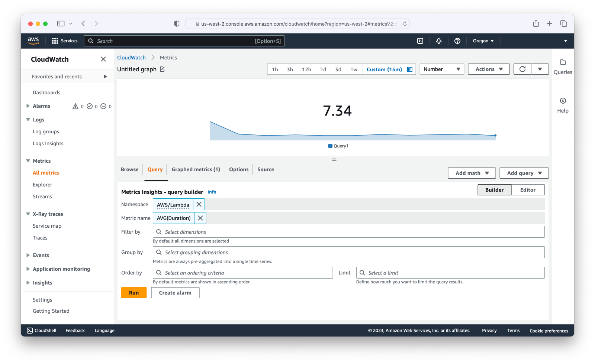Image resolution: width=595 pixels, height=364 pixels.
Task: Toggle browser sidebar icon
Action: (61, 23)
